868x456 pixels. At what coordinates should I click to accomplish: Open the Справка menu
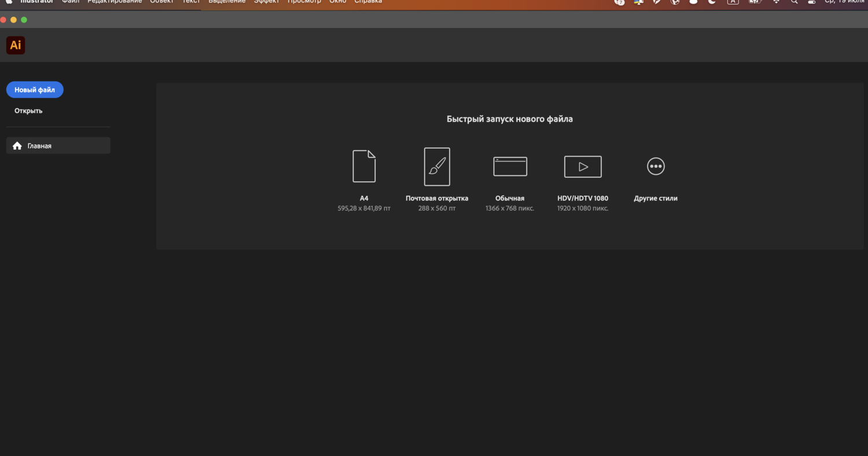coord(368,2)
